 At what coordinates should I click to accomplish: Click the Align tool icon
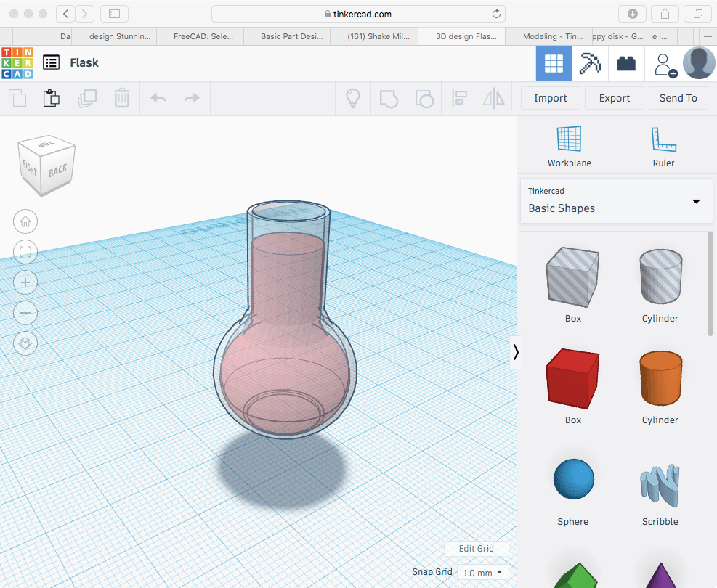pos(459,99)
